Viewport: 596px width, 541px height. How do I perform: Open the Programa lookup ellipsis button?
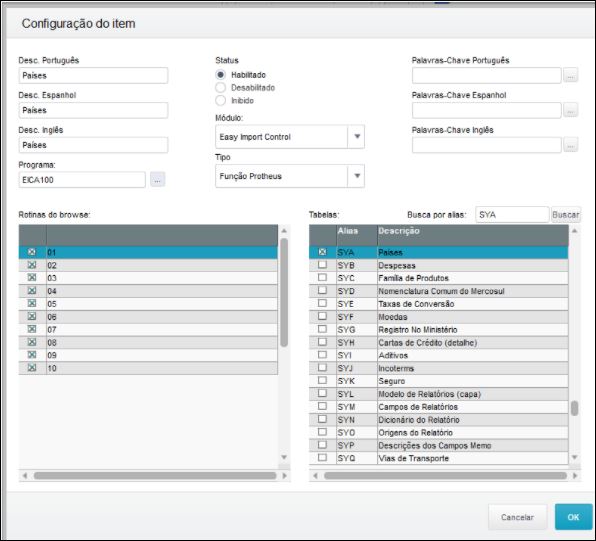point(157,179)
